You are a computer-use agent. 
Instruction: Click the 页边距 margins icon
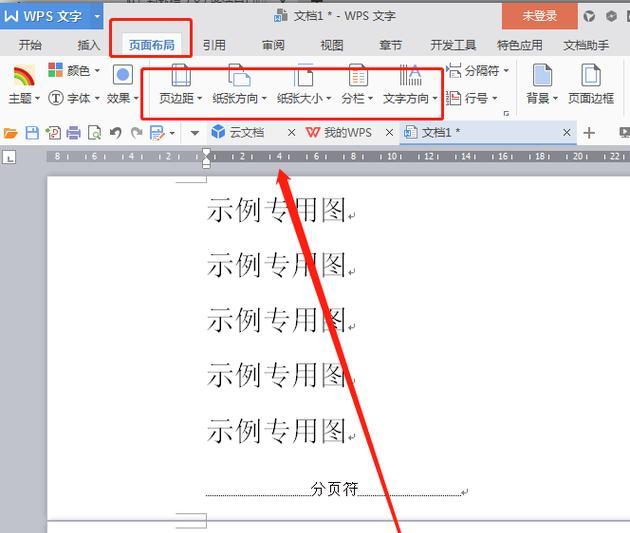coord(181,75)
